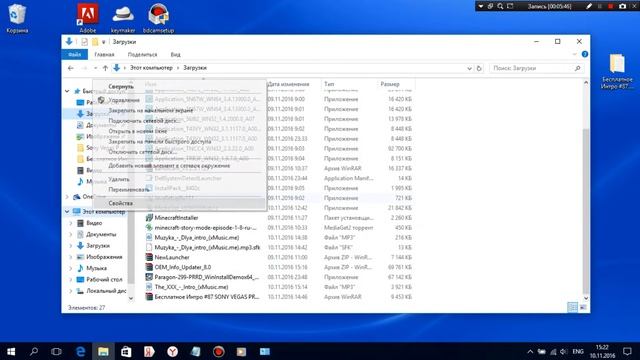The width and height of the screenshot is (640, 360).
Task: Choose Удалить in the context menu
Action: pos(180,179)
